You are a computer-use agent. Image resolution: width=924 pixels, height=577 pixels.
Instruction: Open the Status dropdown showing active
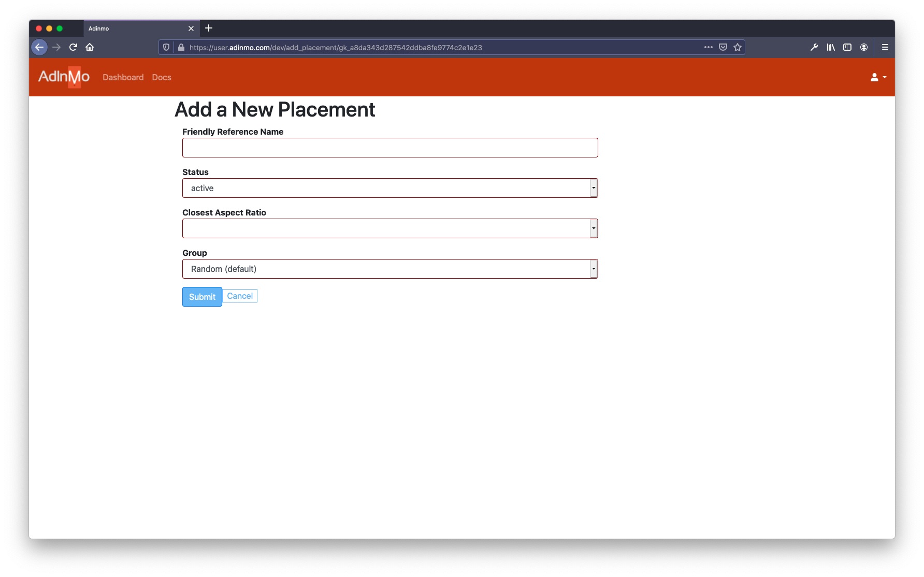[390, 188]
